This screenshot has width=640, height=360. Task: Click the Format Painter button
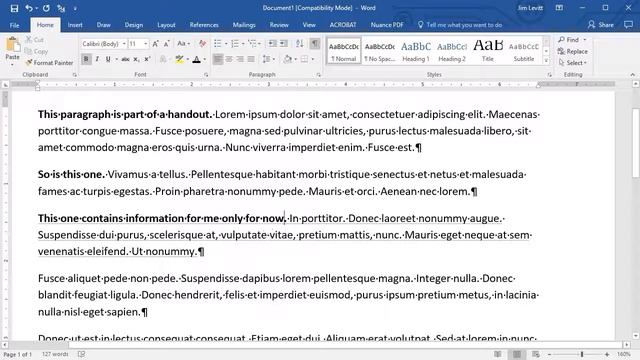[49, 63]
